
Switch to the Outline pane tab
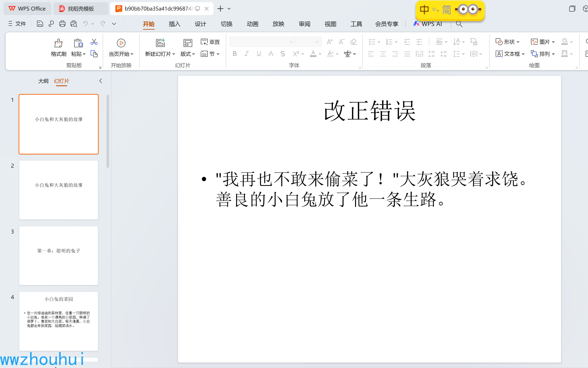(x=43, y=81)
